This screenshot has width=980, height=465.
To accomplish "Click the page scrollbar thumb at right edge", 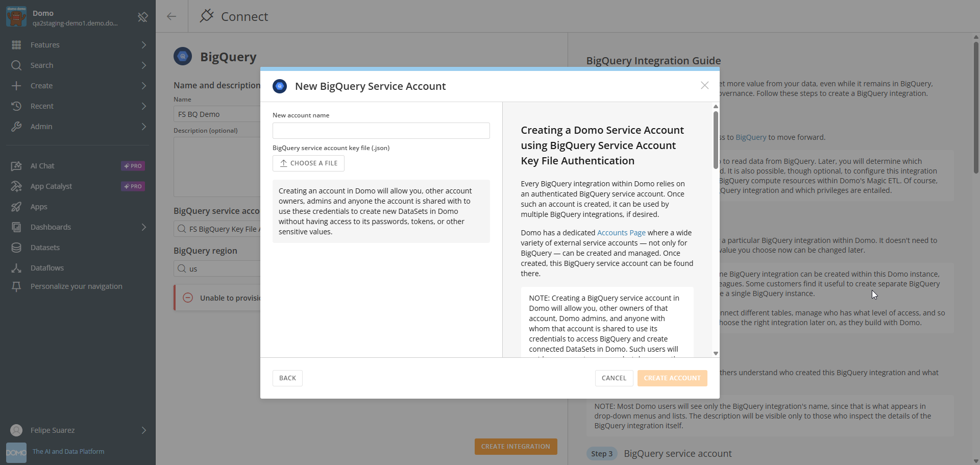I will point(976,107).
